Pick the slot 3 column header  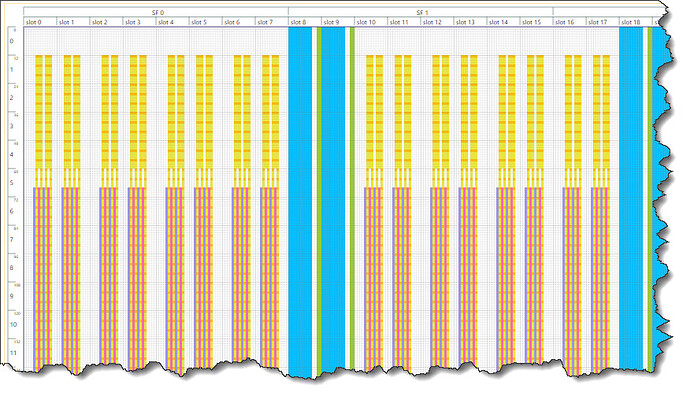pos(139,22)
